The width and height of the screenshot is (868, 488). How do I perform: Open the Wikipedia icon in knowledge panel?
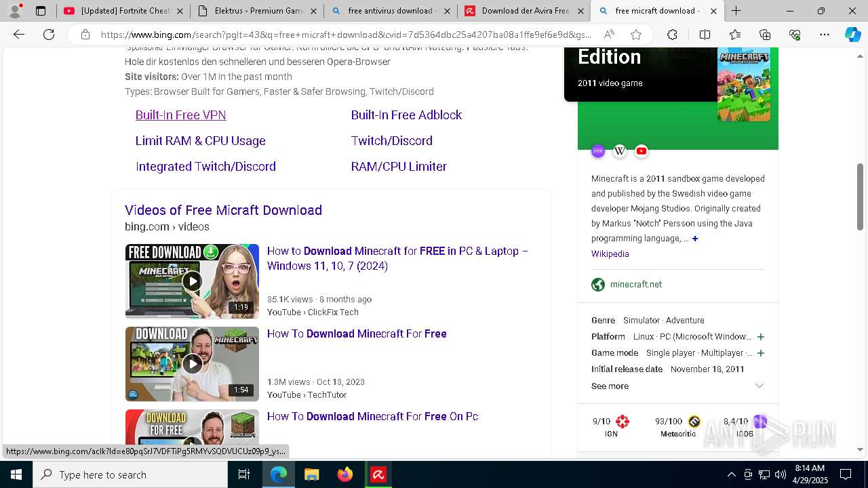click(x=620, y=151)
